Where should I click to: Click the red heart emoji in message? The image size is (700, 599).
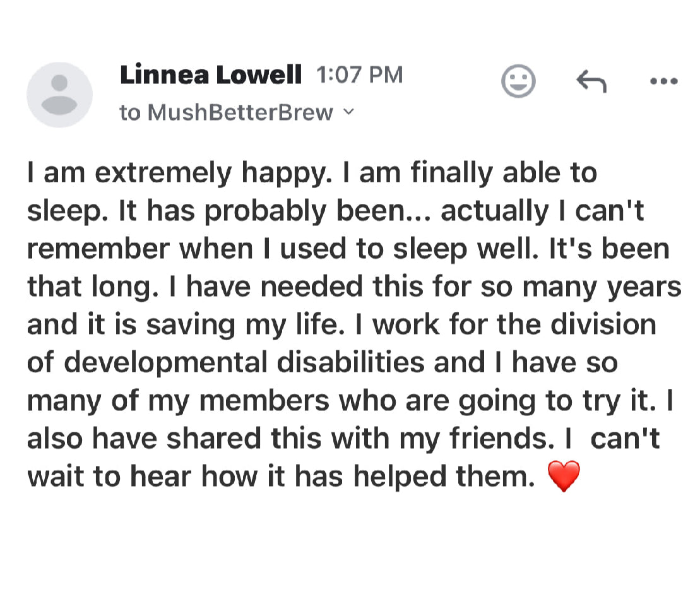tap(564, 477)
